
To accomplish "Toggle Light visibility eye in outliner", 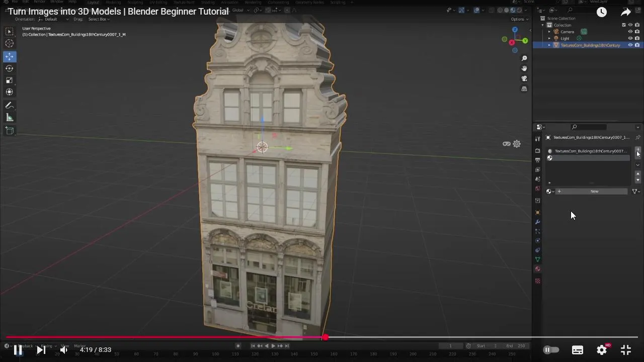I will (630, 38).
